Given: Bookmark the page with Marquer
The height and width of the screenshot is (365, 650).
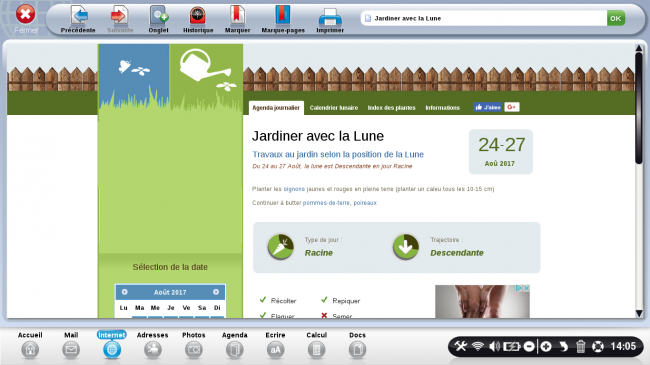Looking at the screenshot, I should (x=238, y=19).
